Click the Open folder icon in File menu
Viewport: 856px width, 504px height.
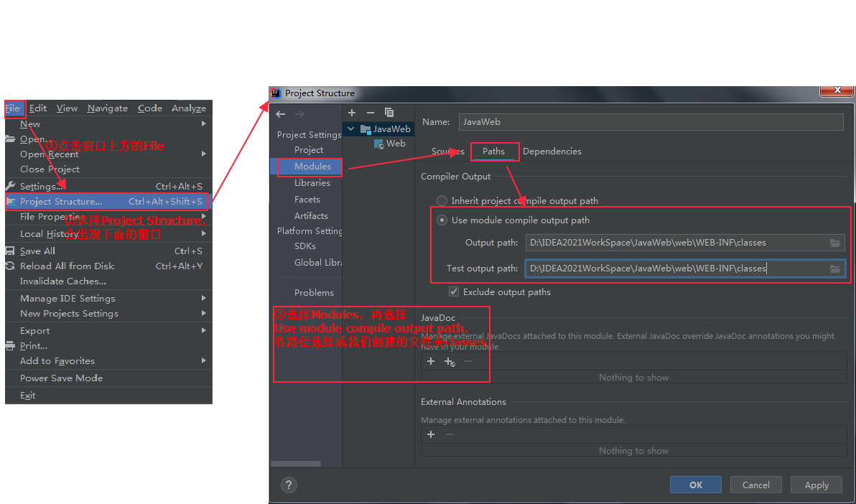pos(10,139)
